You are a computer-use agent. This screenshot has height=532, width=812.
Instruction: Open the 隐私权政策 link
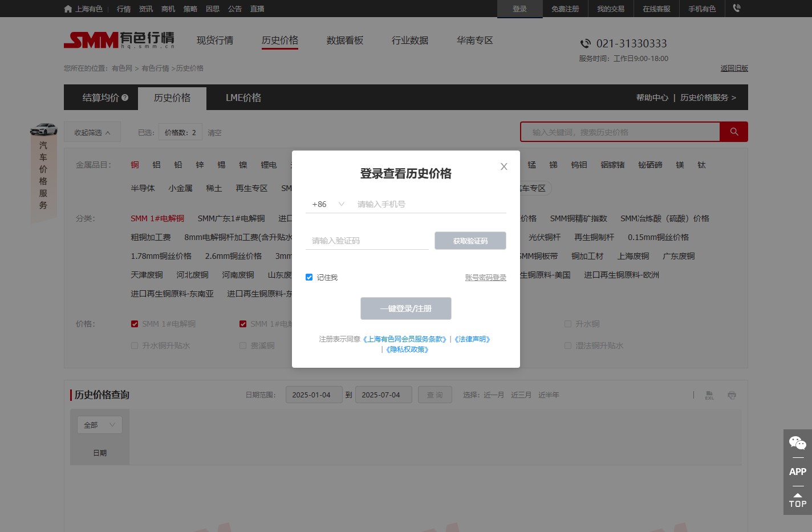(x=407, y=350)
